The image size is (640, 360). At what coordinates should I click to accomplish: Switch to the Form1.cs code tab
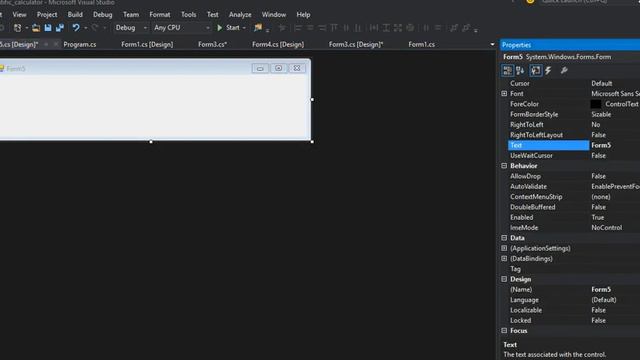[422, 44]
